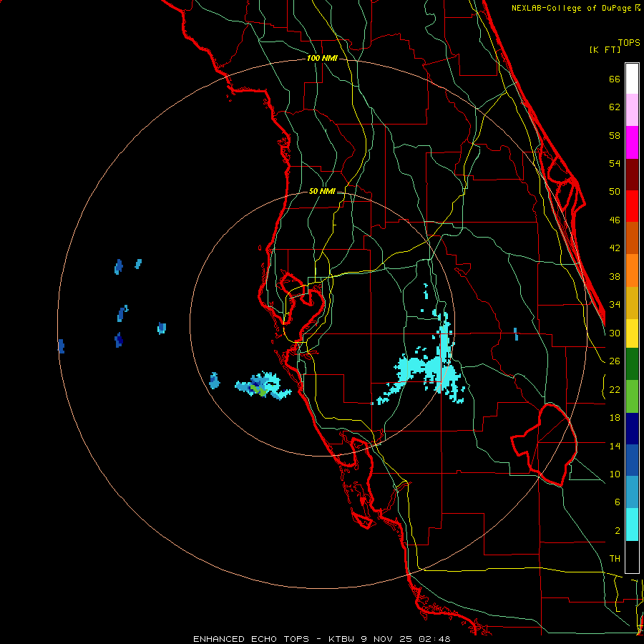Select the sky blue legend swatch

click(632, 492)
